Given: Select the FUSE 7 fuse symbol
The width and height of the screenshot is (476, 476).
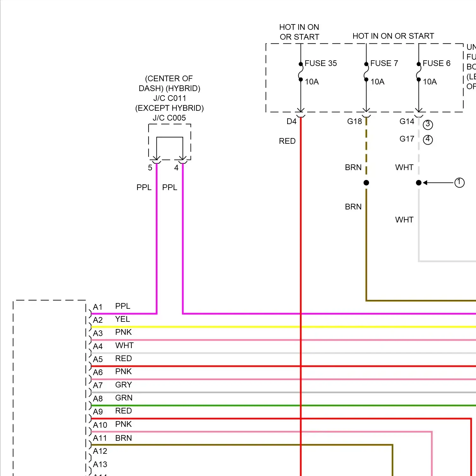Looking at the screenshot, I should tap(366, 72).
